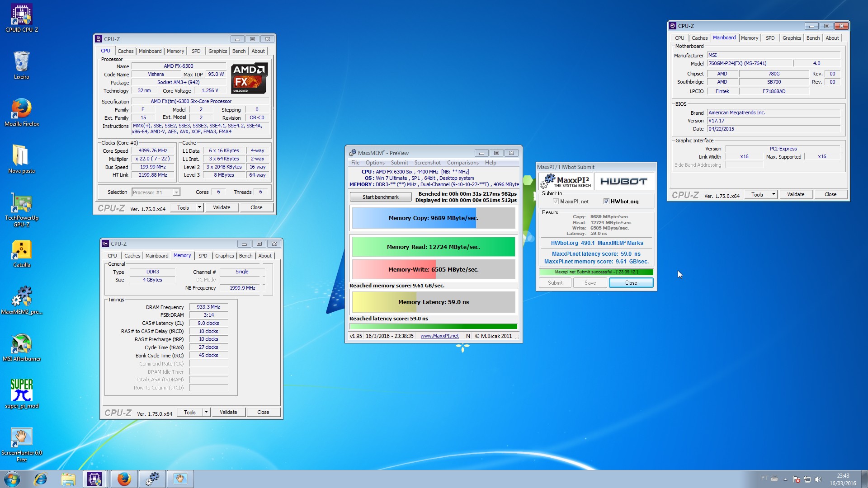Launch Catzilla desktop shortcut

pyautogui.click(x=21, y=253)
